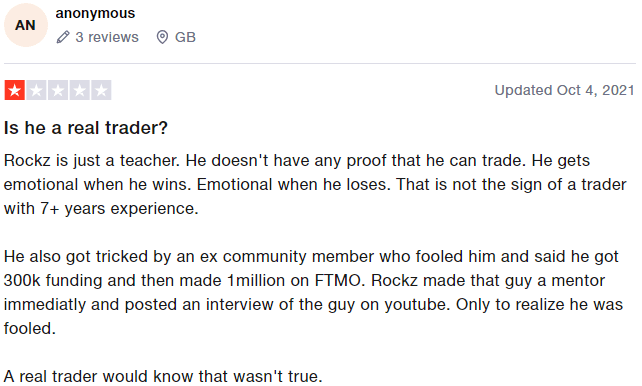Screen dimensions: 642x386
Task: Click the third grey rating star
Action: pyautogui.click(x=58, y=90)
